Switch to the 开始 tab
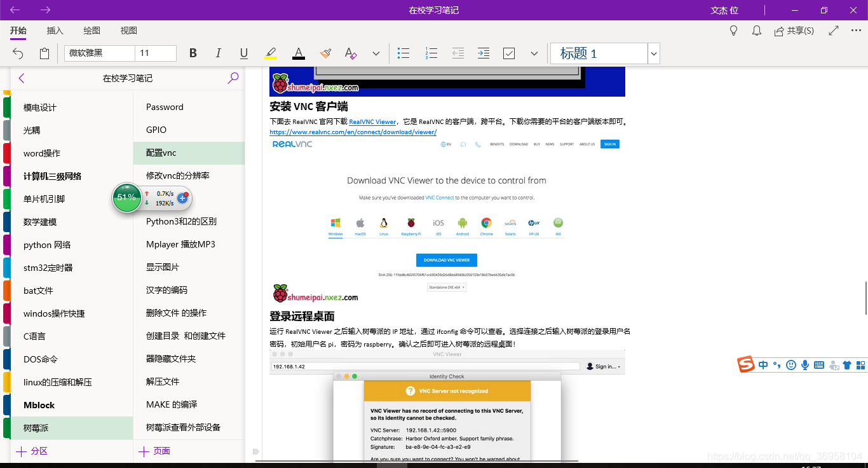The height and width of the screenshot is (468, 868). [x=18, y=31]
